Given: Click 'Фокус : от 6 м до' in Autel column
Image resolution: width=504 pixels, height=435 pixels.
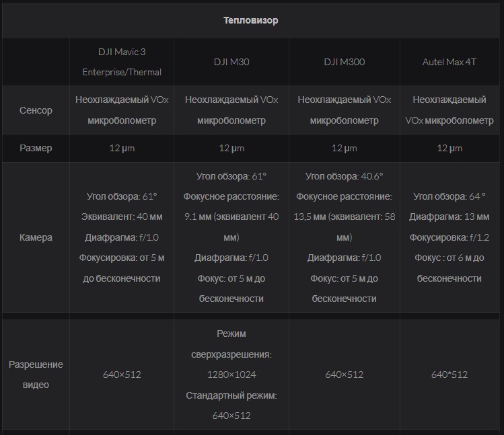Looking at the screenshot, I should pos(449,258).
